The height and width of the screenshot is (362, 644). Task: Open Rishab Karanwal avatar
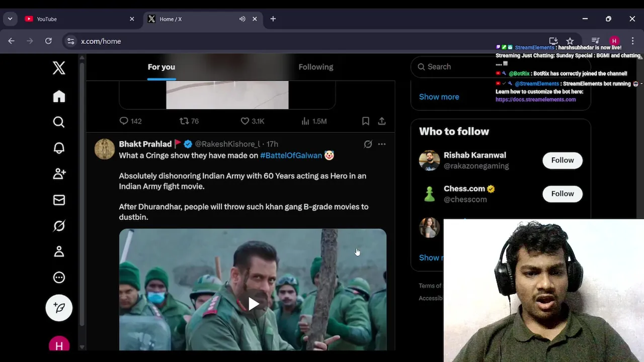pos(429,160)
